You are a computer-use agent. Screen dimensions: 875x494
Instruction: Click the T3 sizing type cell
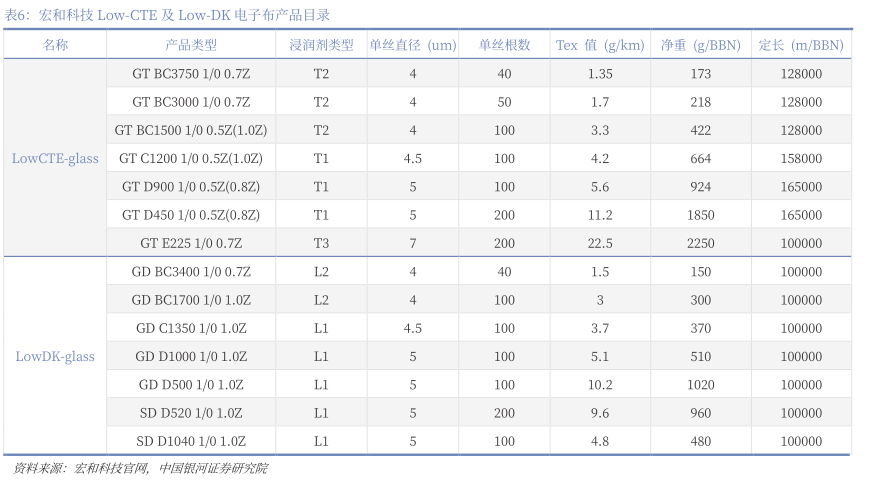coord(321,243)
